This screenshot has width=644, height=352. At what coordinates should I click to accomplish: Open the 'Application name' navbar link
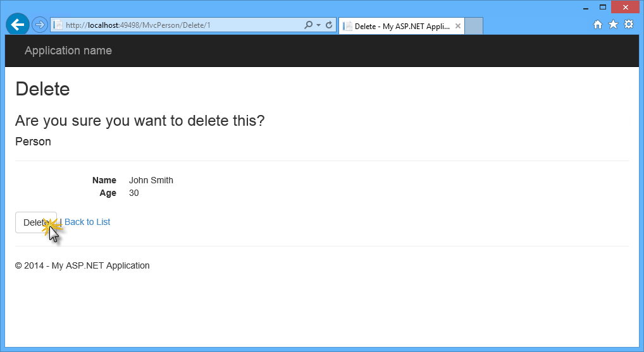coord(68,51)
